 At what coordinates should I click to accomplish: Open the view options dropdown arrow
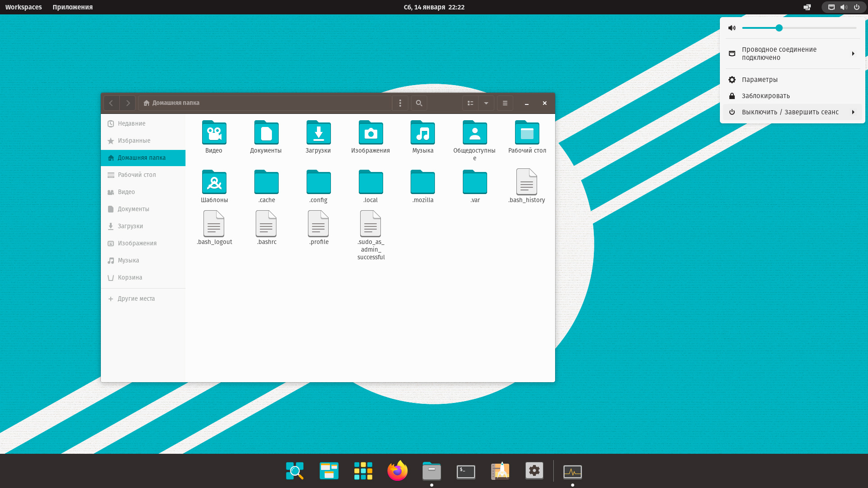point(486,103)
